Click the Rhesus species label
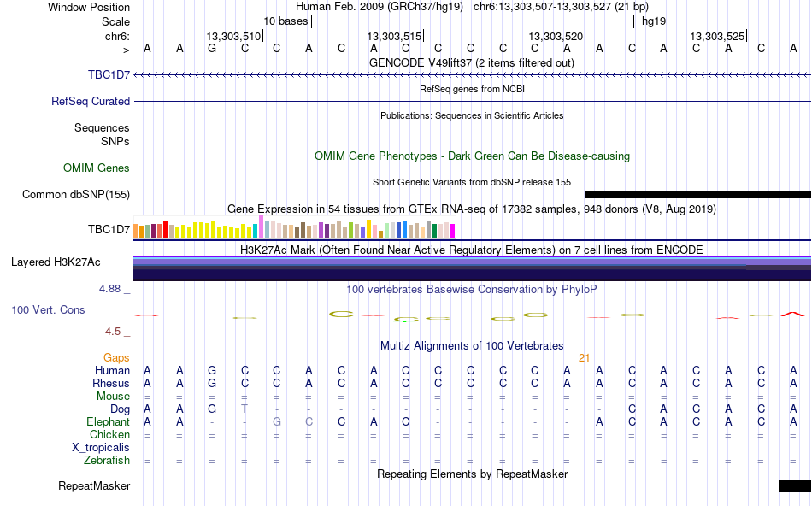Viewport: 812px width, 506px height. (x=111, y=383)
